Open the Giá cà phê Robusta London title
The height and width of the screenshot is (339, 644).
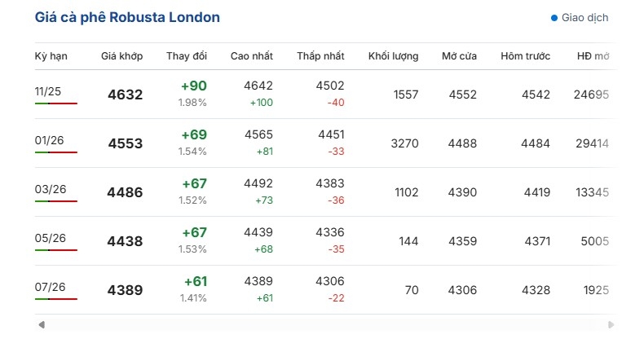(x=127, y=17)
